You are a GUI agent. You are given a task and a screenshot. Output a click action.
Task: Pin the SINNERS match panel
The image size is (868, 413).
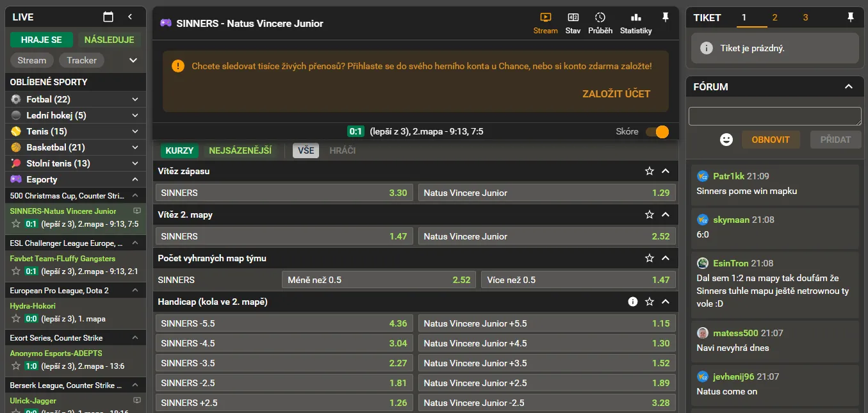(666, 17)
